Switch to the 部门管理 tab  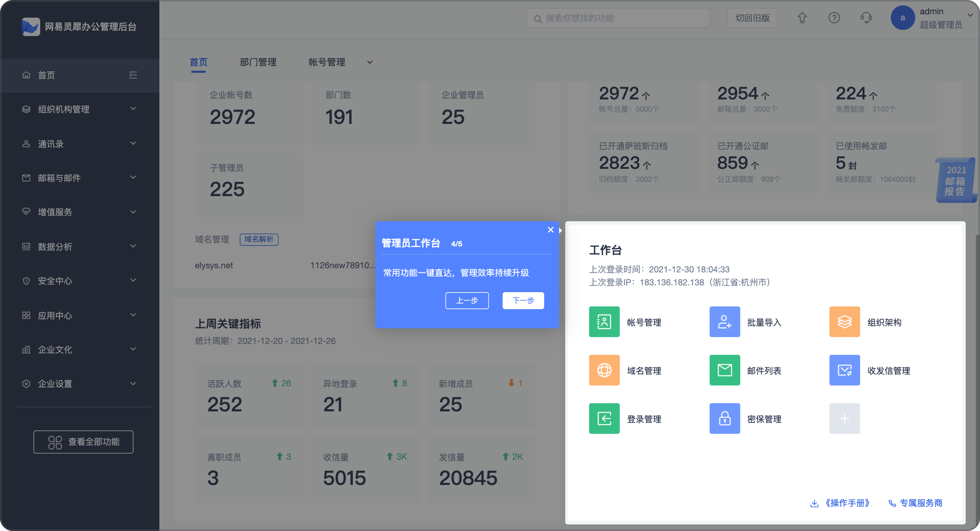pos(258,62)
